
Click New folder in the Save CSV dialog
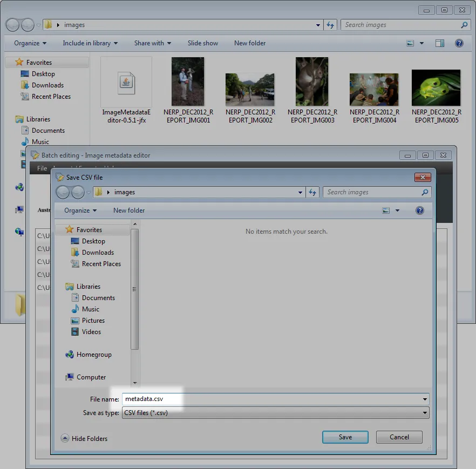[x=129, y=210]
